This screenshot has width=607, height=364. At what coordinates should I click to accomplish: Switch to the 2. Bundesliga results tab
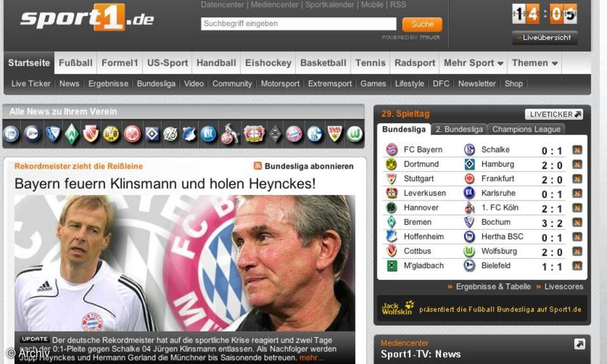click(459, 129)
